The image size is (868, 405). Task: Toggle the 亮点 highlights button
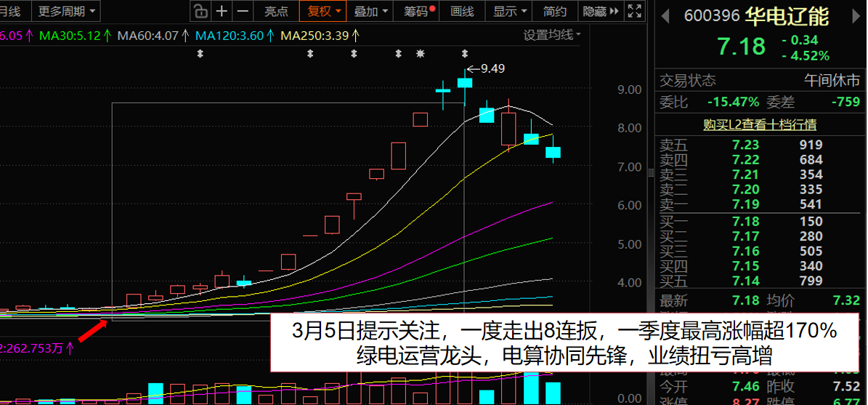coord(276,11)
